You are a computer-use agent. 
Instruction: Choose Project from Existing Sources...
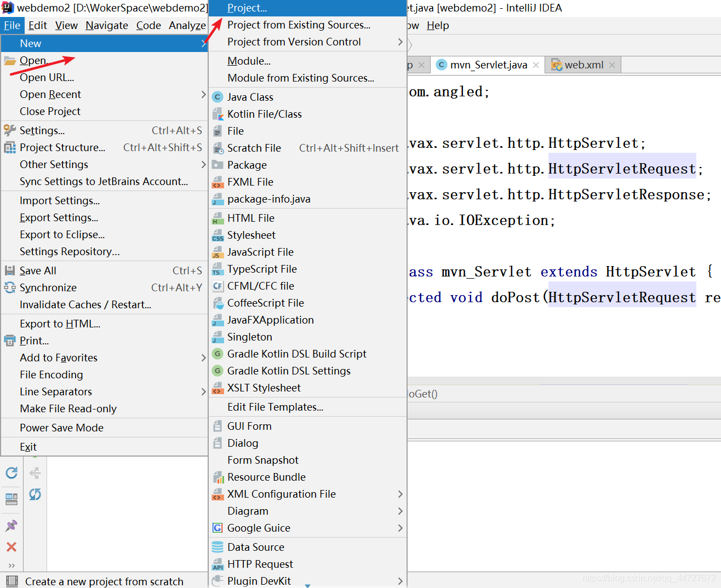point(307,25)
